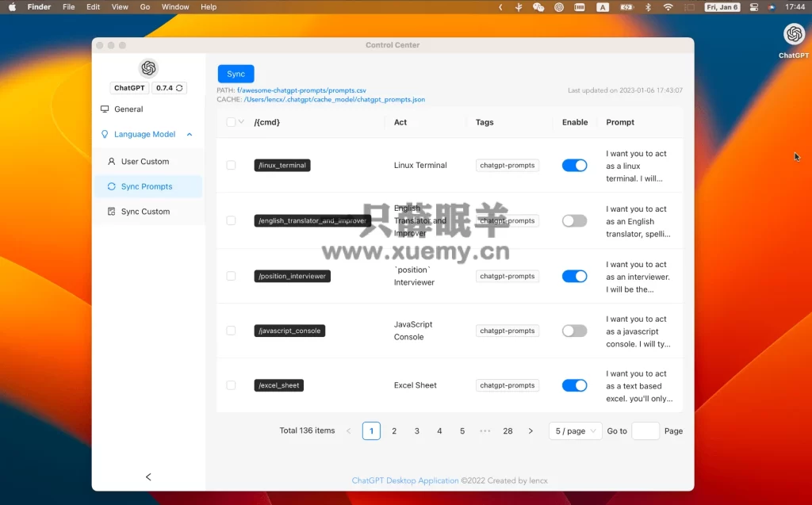The width and height of the screenshot is (812, 505).
Task: Check the position_interviewer row checkbox
Action: [x=231, y=276]
